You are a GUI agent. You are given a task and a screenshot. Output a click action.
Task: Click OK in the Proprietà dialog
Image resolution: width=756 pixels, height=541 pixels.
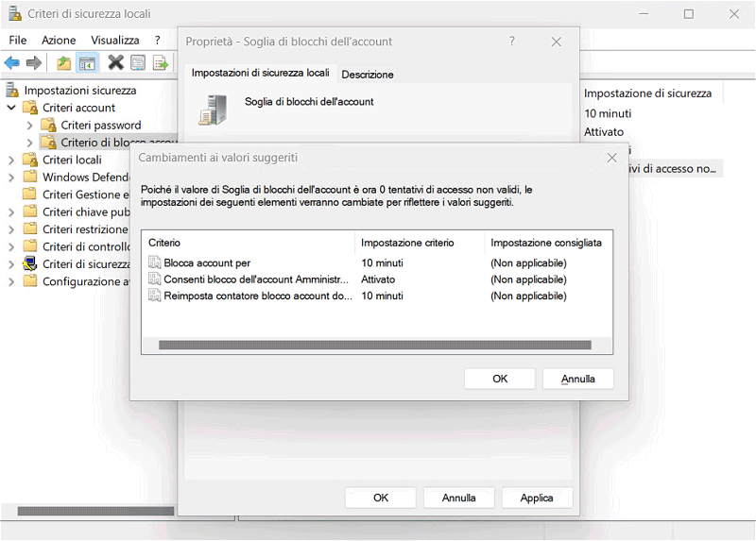[381, 498]
